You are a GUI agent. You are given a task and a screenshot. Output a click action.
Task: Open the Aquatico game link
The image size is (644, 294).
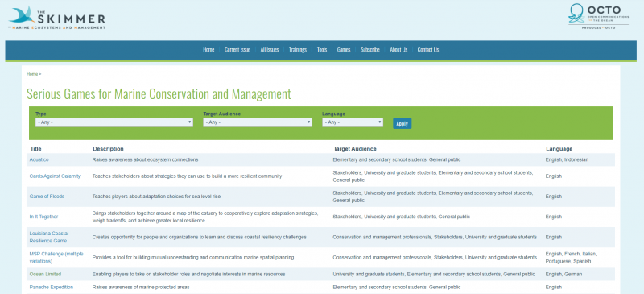tap(39, 159)
